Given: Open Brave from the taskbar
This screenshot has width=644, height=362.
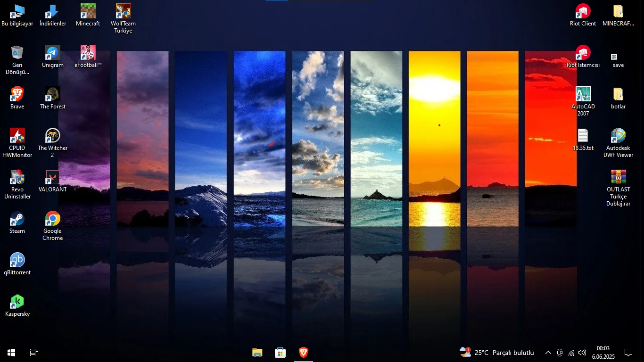Looking at the screenshot, I should pos(303,352).
